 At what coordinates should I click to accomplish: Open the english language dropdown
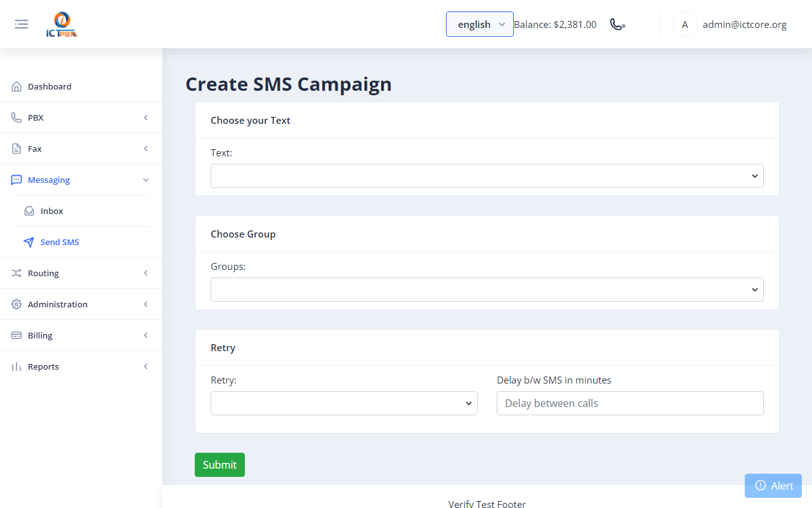click(480, 24)
